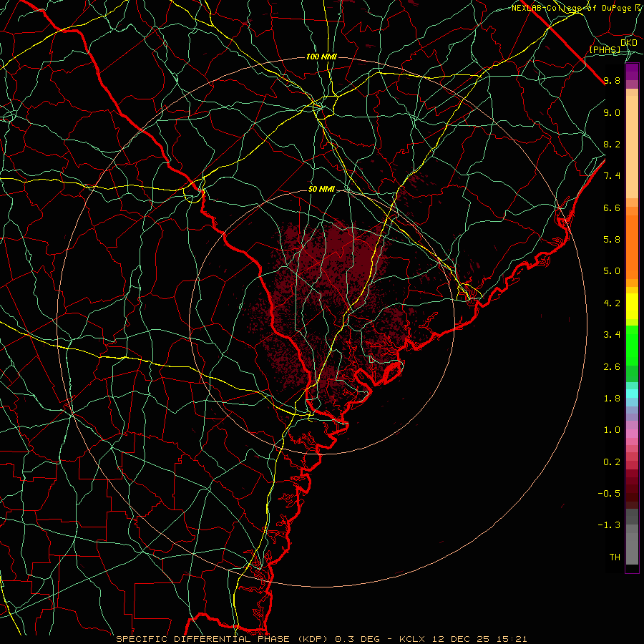Click the 100 NMI range ring label
The width and height of the screenshot is (644, 644).
321,57
